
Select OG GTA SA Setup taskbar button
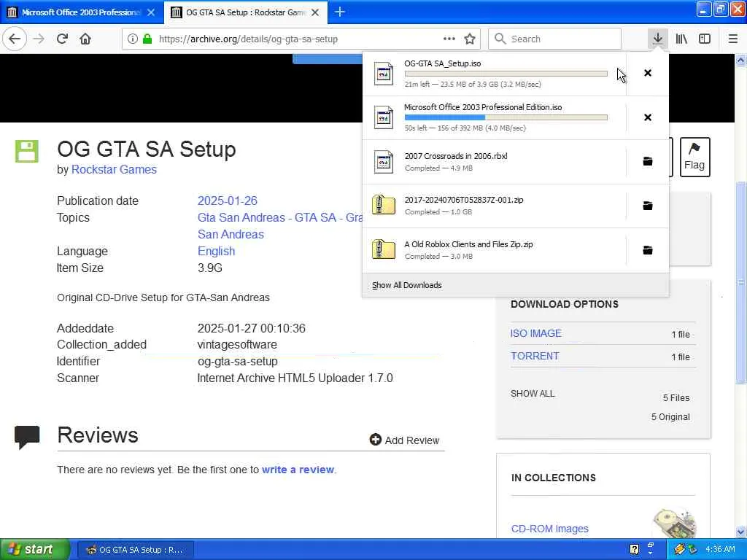(x=135, y=550)
